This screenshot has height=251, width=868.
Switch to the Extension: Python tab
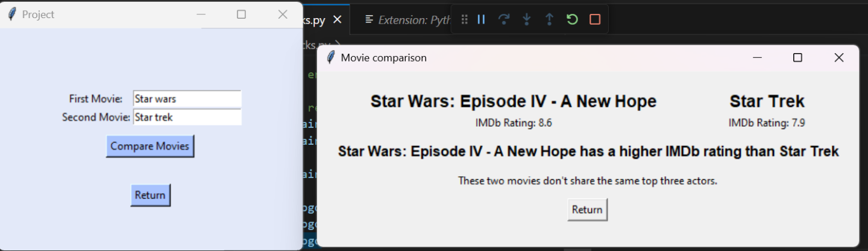(x=408, y=20)
